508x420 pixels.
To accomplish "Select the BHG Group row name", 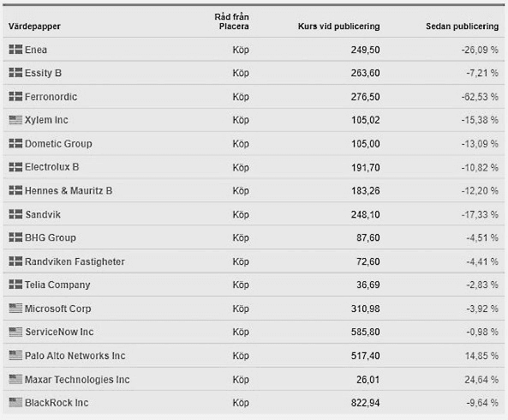I will pyautogui.click(x=51, y=237).
